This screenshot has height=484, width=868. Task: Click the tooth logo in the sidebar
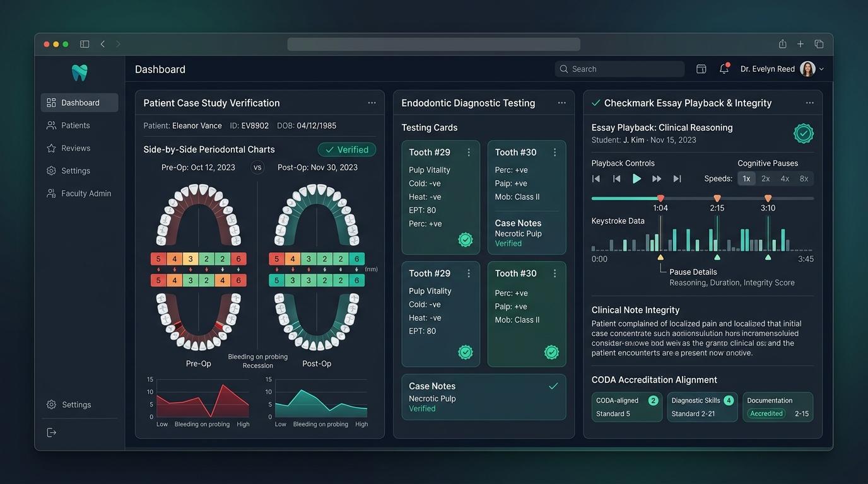pyautogui.click(x=79, y=72)
